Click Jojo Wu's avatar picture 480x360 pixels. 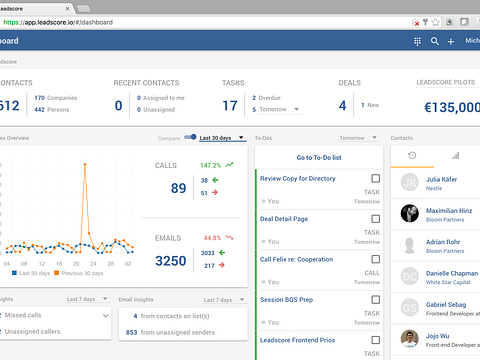click(x=410, y=339)
